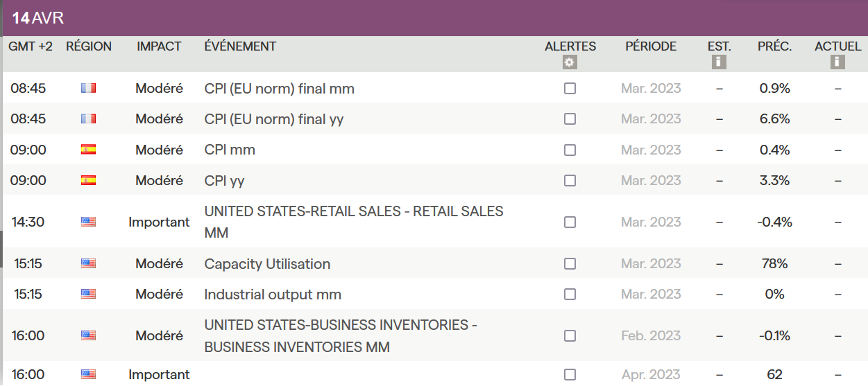Click the Spanish flag beside CPI mm
Screen dimensions: 868x386
88,150
